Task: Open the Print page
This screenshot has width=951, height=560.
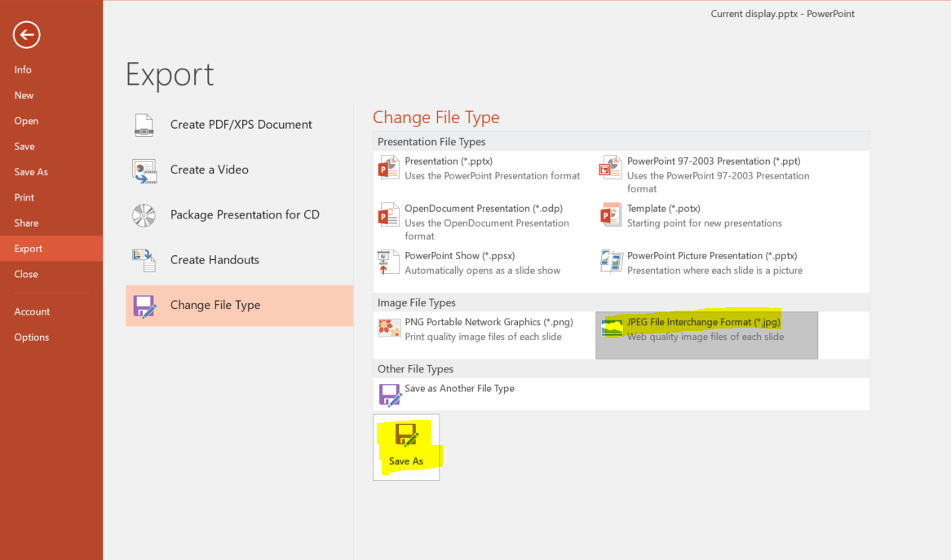Action: click(51, 197)
